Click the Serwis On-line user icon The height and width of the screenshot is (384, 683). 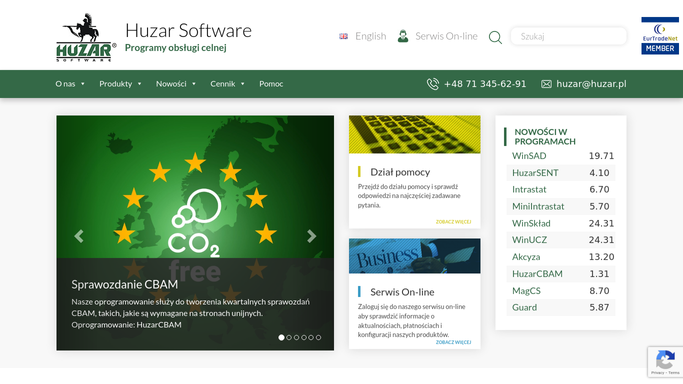click(403, 36)
